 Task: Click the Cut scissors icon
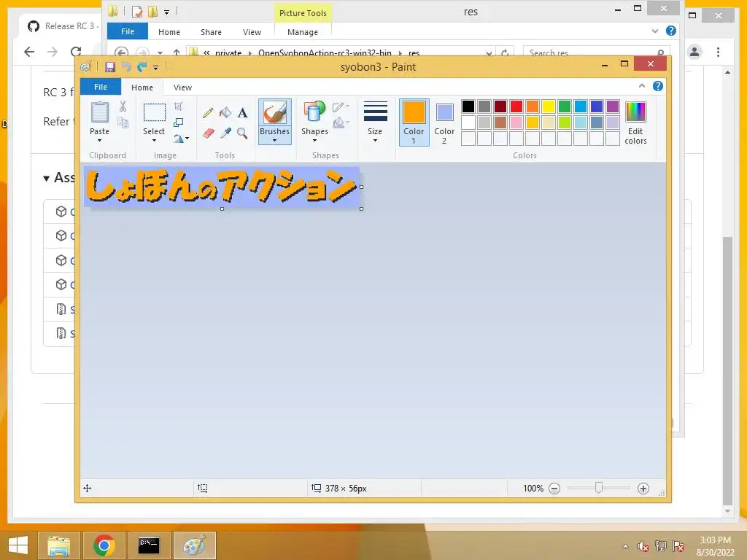(123, 106)
